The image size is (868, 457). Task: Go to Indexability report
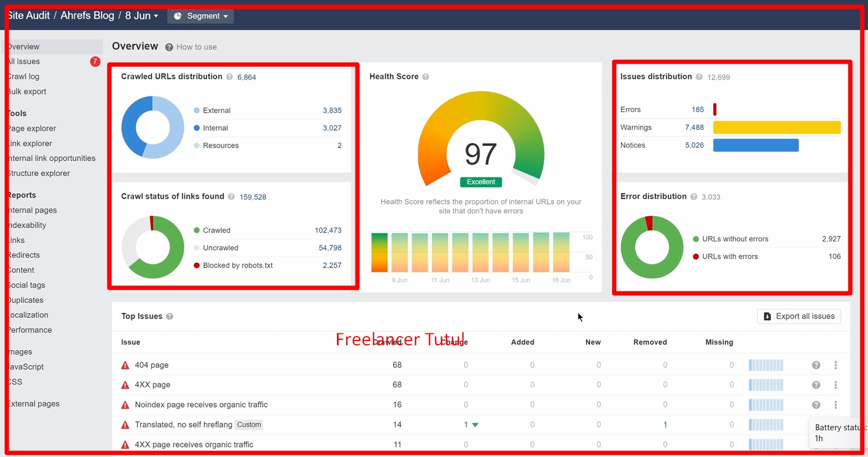27,225
